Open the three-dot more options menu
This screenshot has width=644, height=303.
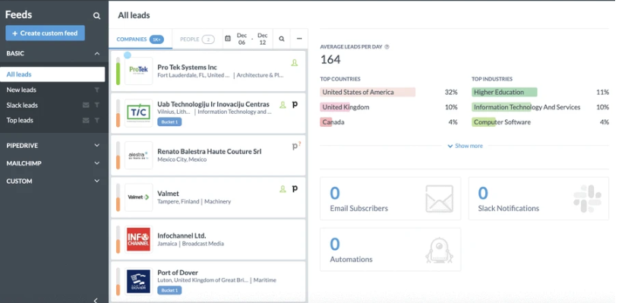[x=299, y=39]
